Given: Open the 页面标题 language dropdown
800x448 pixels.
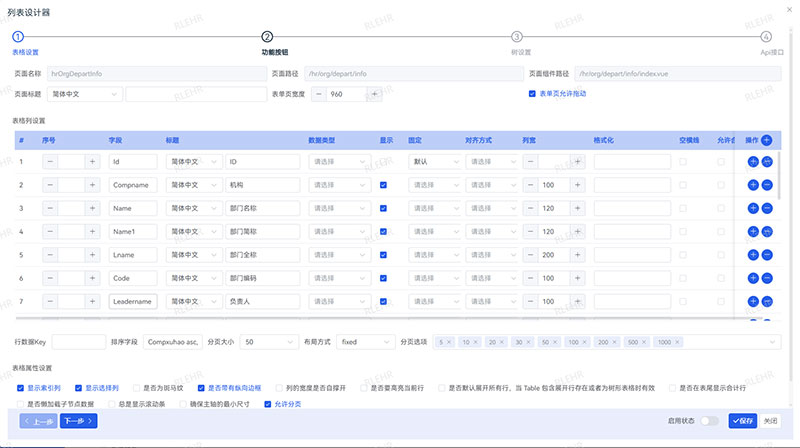Looking at the screenshot, I should tap(85, 94).
